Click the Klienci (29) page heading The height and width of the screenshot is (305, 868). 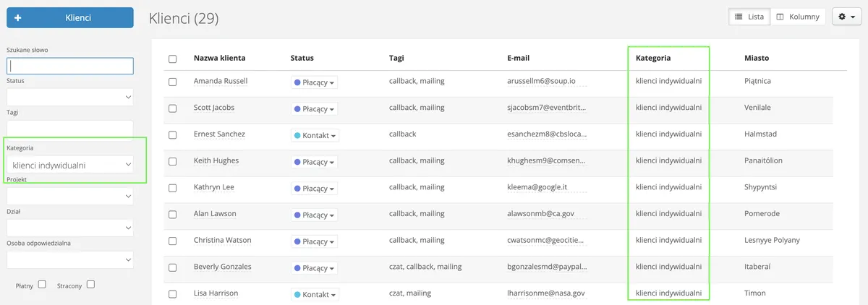tap(184, 17)
